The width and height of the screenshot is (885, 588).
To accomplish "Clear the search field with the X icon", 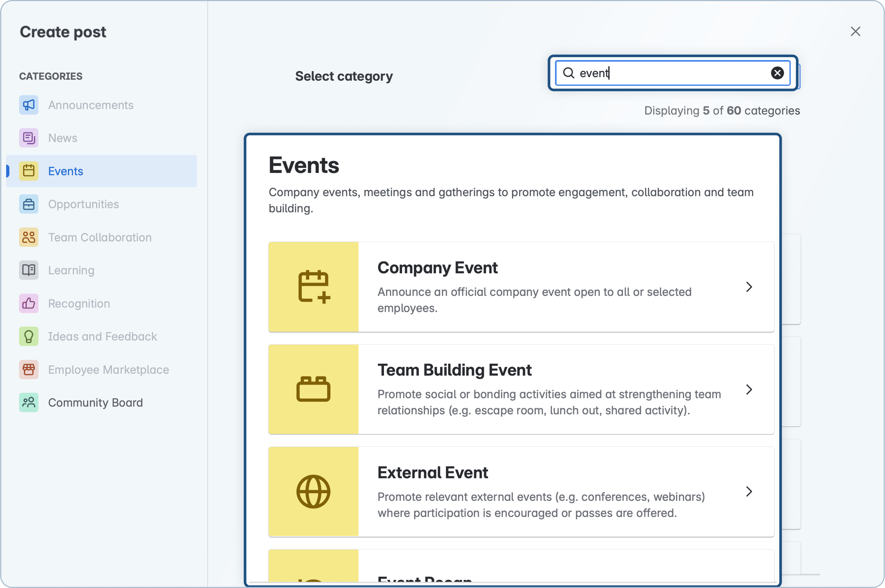I will [777, 73].
